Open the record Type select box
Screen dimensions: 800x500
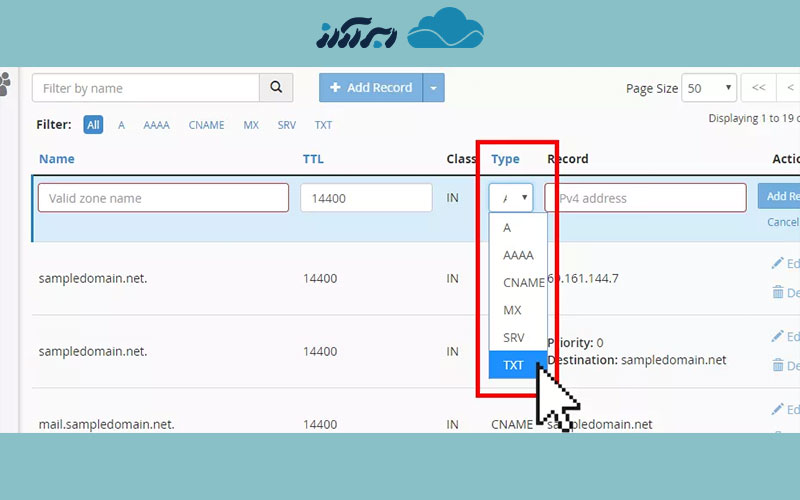click(x=510, y=198)
